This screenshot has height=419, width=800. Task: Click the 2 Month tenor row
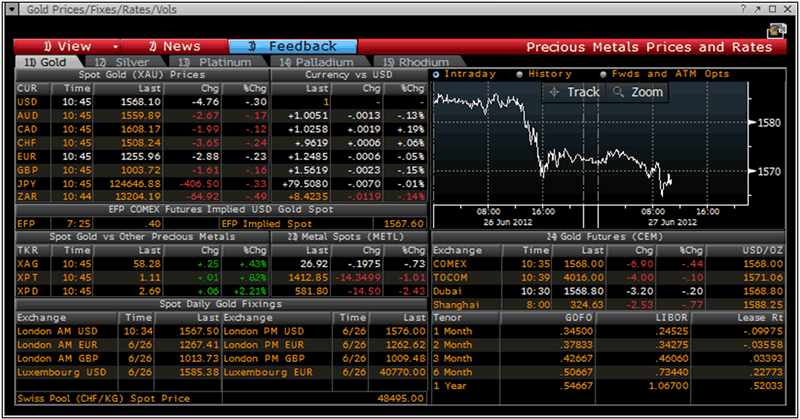(x=608, y=345)
